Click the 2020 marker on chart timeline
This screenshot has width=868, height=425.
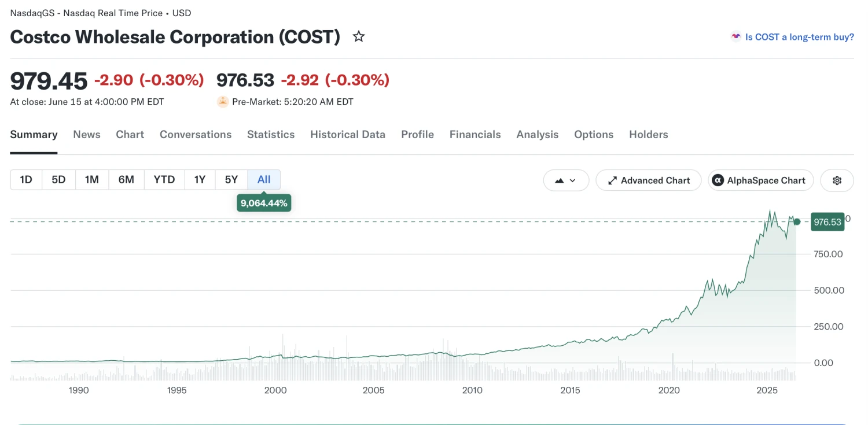(669, 390)
